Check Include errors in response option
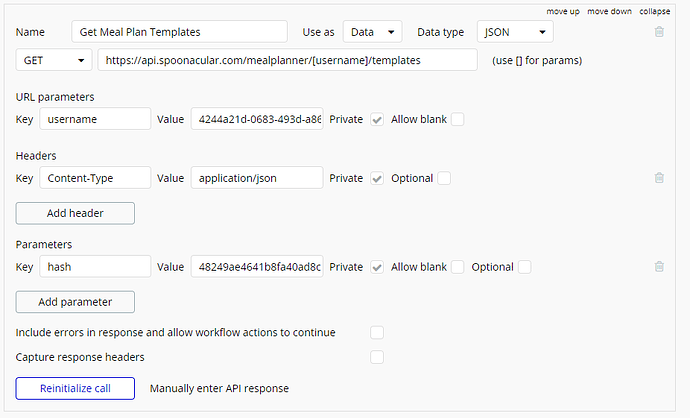 (x=377, y=332)
